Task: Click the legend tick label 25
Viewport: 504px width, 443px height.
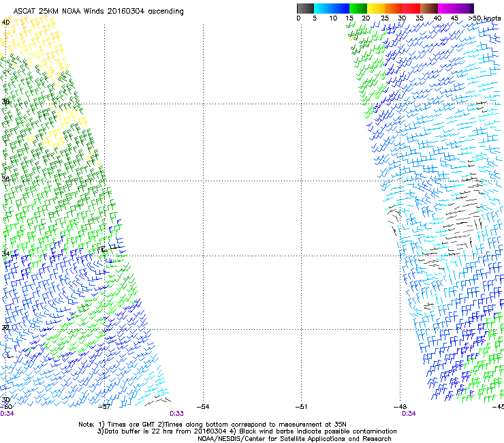Action: pyautogui.click(x=385, y=18)
